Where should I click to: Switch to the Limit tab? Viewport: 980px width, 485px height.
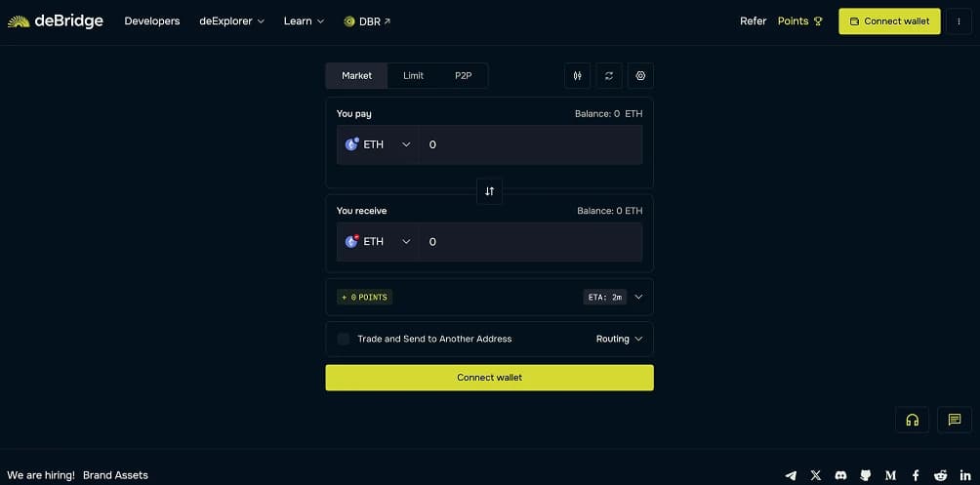(x=413, y=75)
